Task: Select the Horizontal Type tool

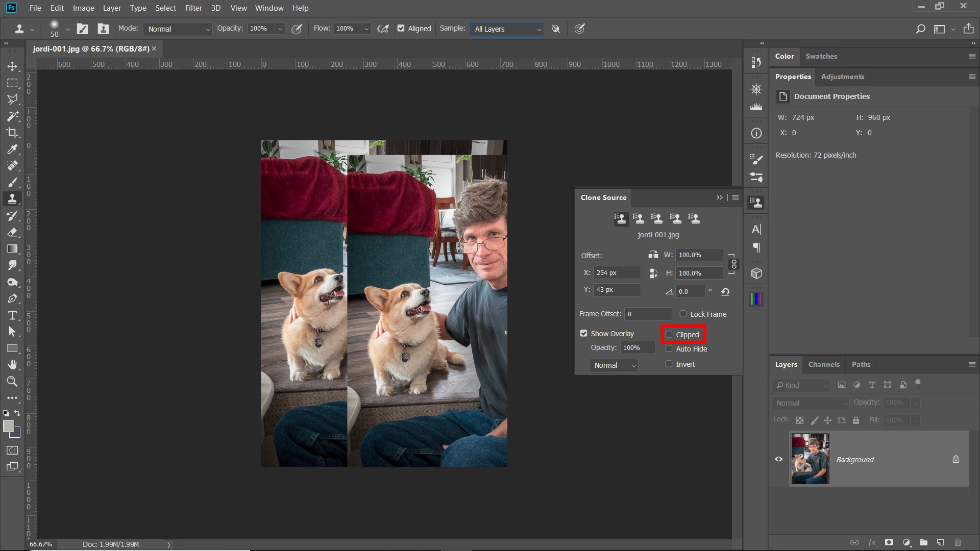Action: (12, 315)
